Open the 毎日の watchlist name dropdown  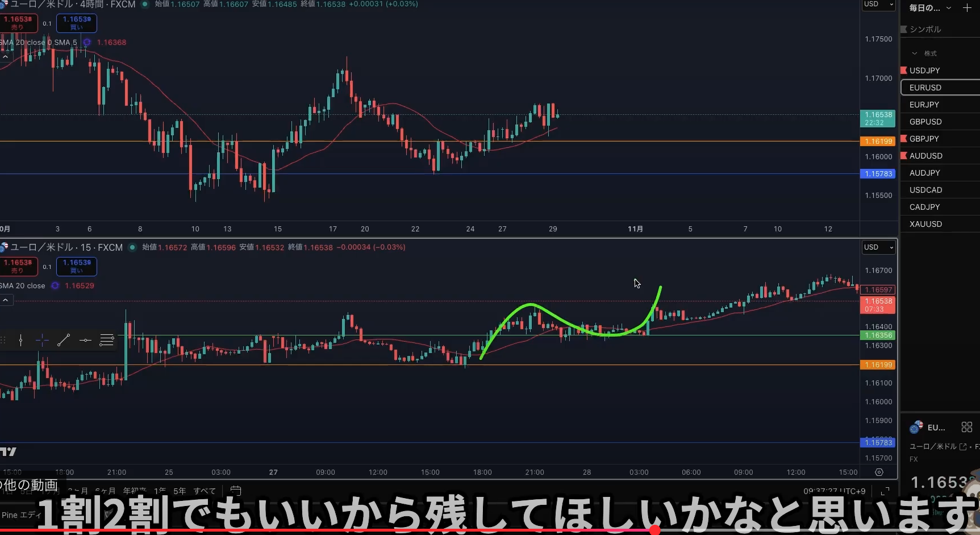point(930,8)
